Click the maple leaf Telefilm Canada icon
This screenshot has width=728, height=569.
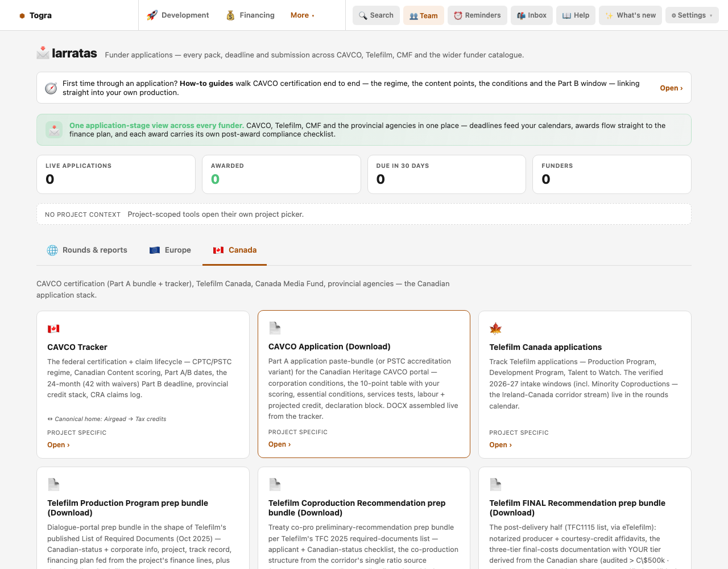pyautogui.click(x=495, y=328)
